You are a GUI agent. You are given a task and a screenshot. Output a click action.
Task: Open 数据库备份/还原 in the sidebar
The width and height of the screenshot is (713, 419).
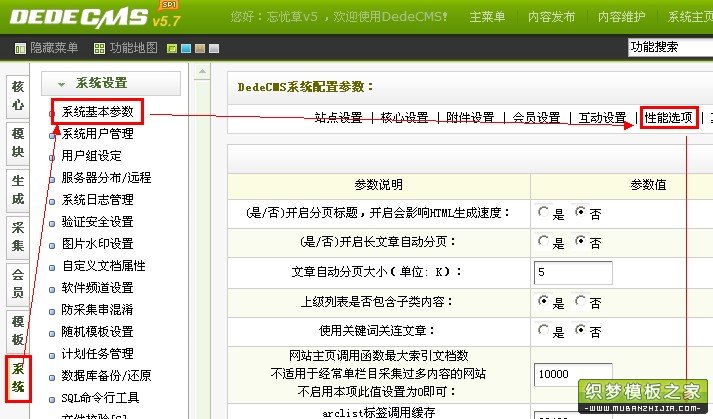(106, 375)
